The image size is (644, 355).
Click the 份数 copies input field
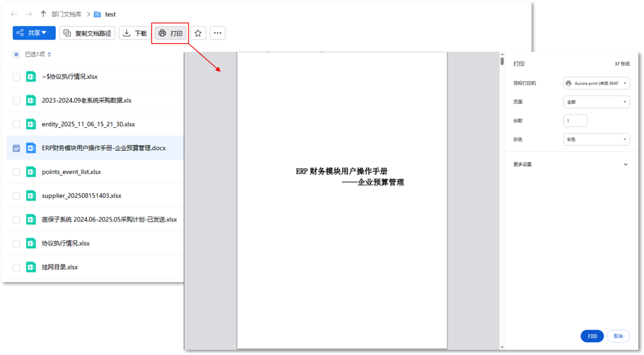click(575, 121)
